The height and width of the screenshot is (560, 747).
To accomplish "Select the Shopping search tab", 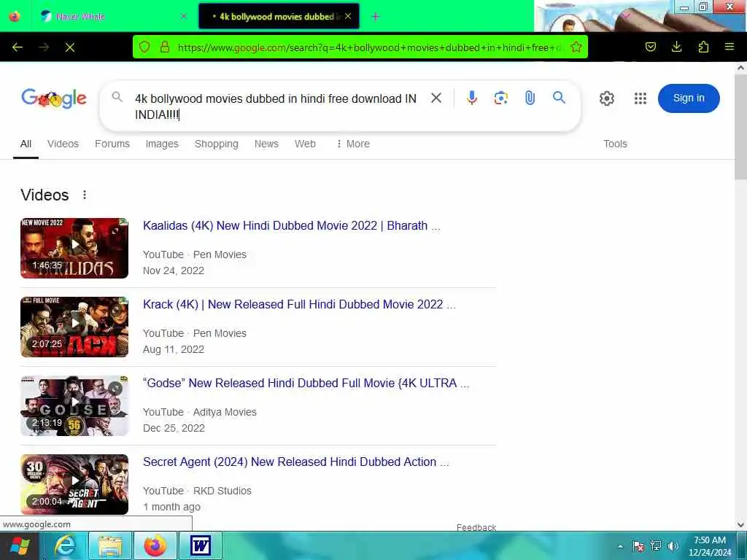I will tap(216, 144).
